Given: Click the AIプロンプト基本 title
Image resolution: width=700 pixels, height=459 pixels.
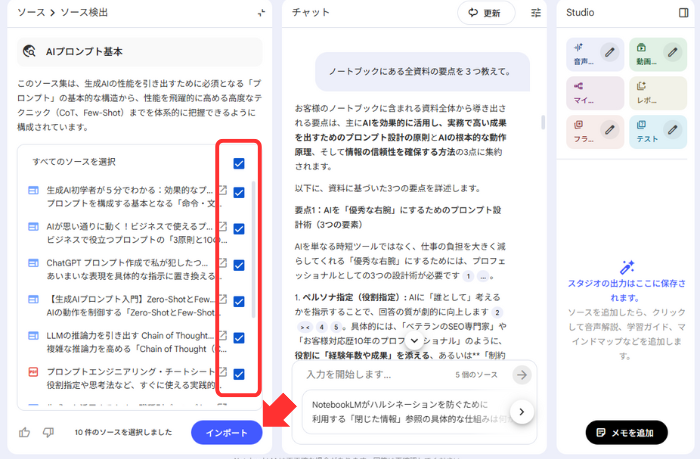Looking at the screenshot, I should tap(84, 52).
